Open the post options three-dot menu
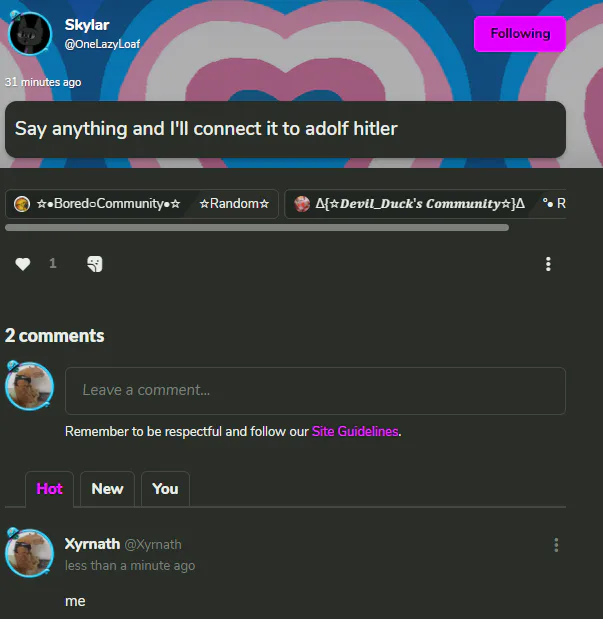This screenshot has width=603, height=619. (x=548, y=264)
